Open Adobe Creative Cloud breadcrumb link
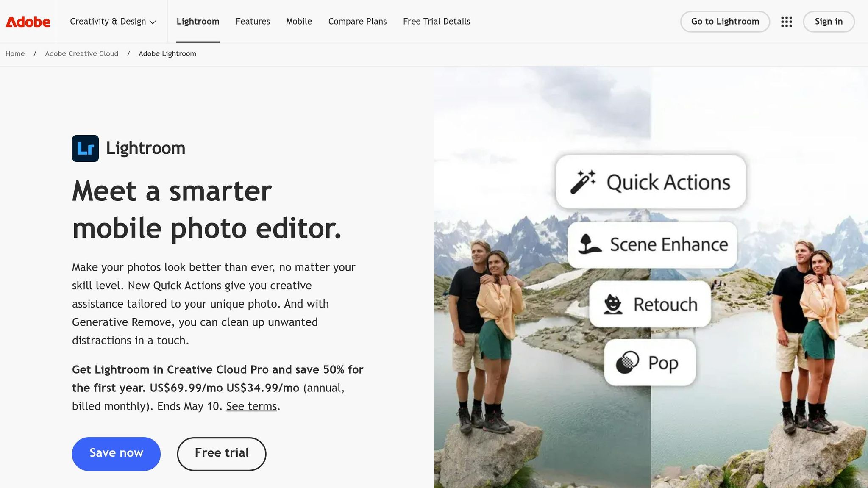This screenshot has width=868, height=488. 82,54
